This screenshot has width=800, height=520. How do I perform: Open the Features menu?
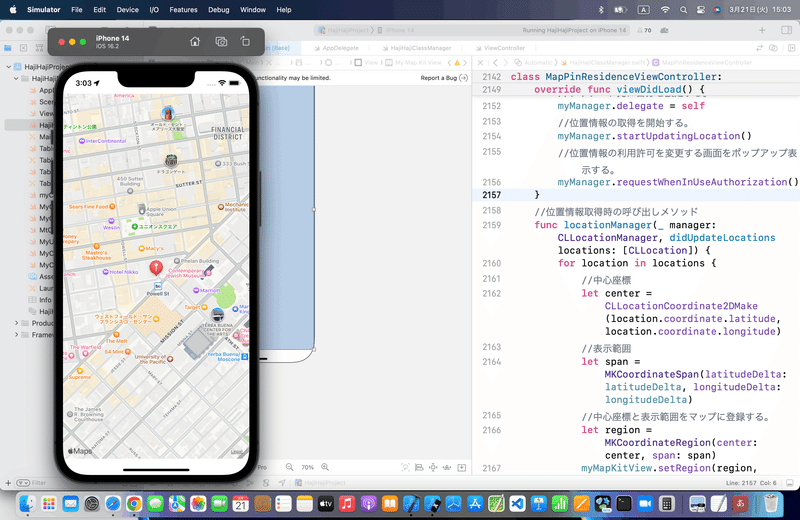click(x=183, y=10)
